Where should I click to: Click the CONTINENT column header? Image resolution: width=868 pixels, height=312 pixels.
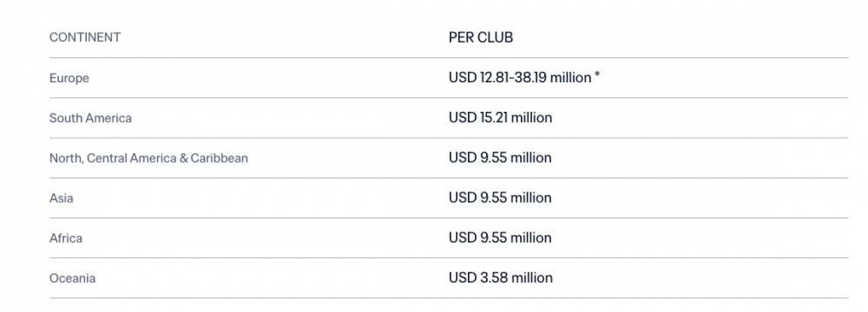pyautogui.click(x=85, y=37)
